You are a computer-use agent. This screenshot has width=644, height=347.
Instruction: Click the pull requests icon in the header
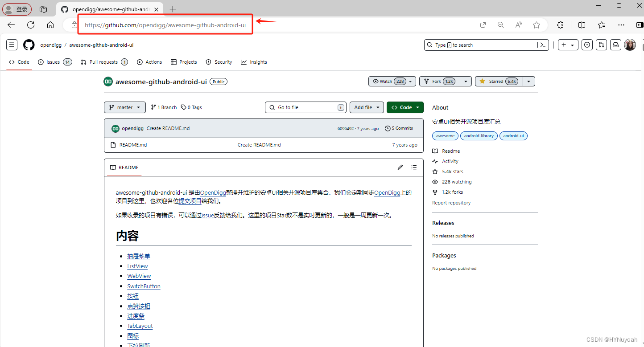(x=601, y=45)
